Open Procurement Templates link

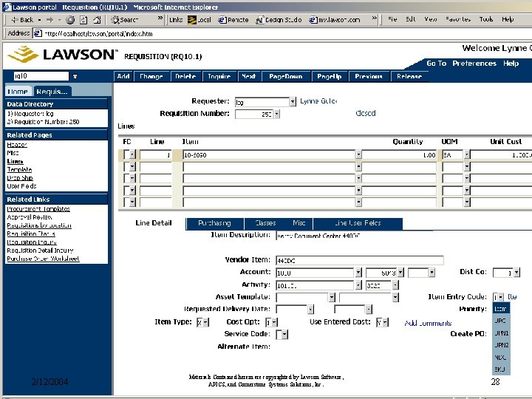coord(38,209)
